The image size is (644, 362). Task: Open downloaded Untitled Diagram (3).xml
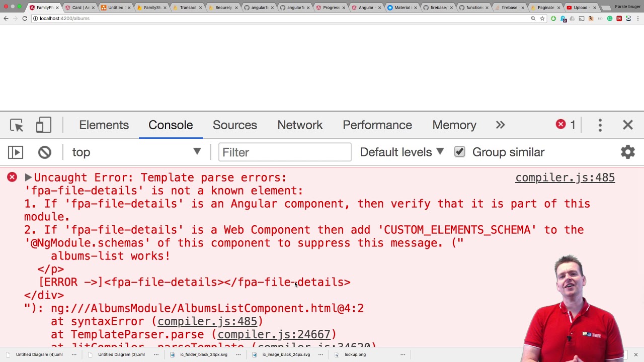pos(121,354)
